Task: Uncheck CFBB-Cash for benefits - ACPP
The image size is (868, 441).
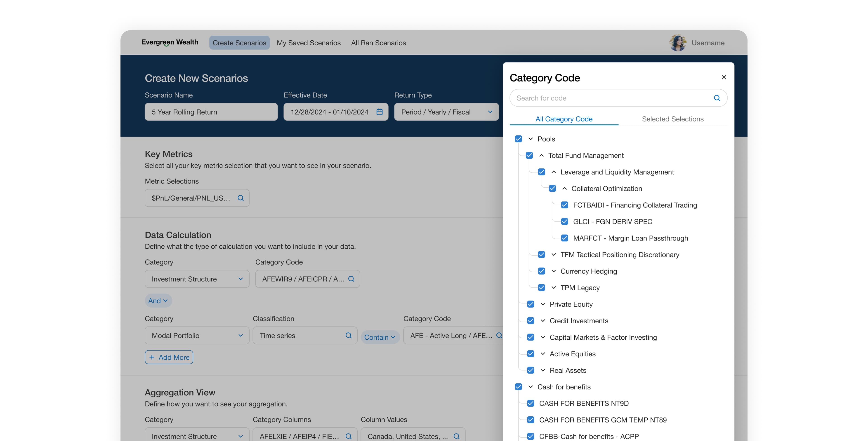Action: point(531,436)
